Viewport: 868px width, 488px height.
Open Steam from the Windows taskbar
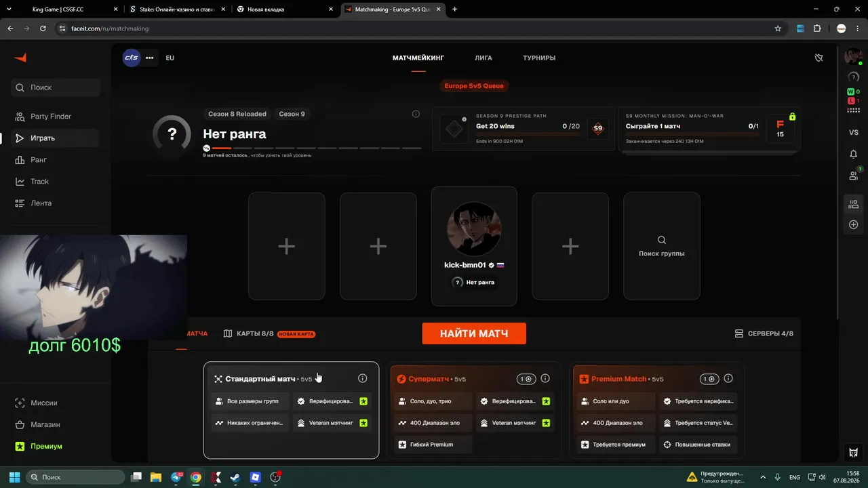click(235, 477)
